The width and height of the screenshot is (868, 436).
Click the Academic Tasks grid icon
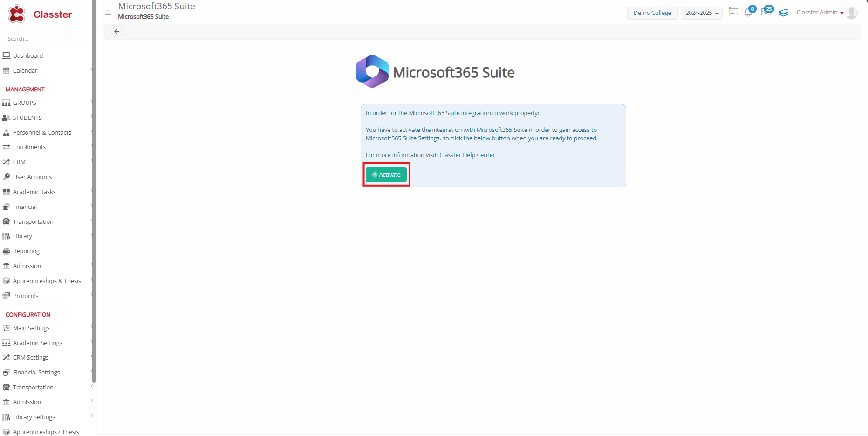6,192
